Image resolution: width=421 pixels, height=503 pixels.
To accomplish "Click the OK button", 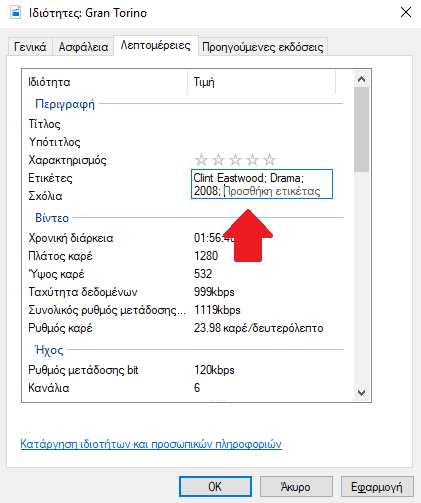I will point(215,487).
